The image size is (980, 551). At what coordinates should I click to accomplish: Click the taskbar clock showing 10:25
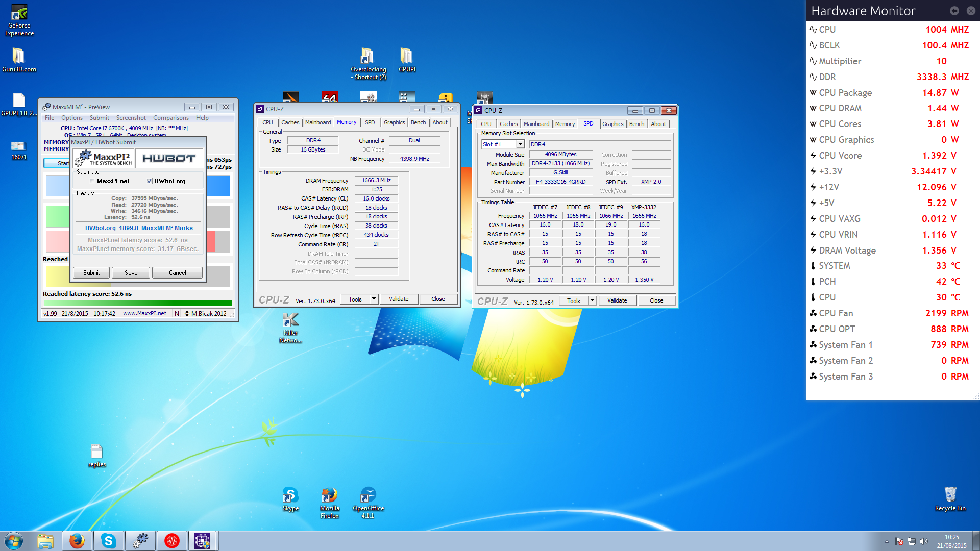click(951, 541)
